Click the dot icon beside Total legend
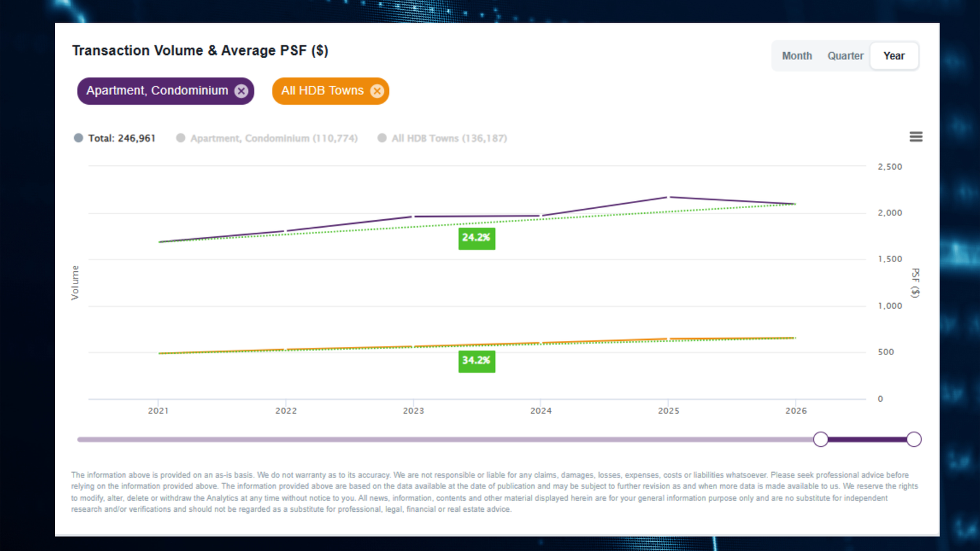 pyautogui.click(x=78, y=138)
